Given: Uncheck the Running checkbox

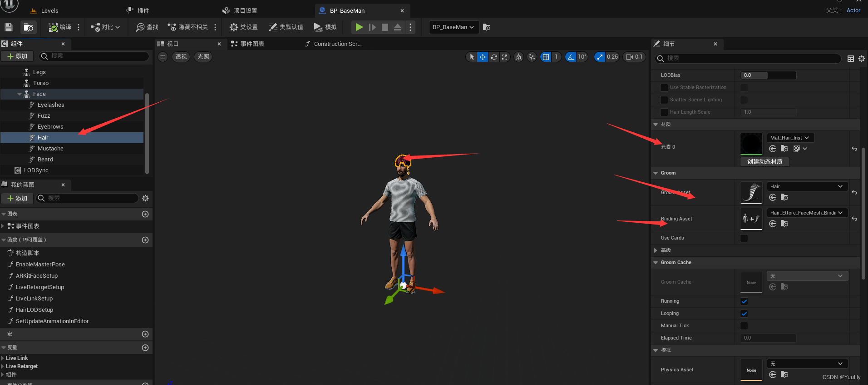Looking at the screenshot, I should tap(744, 301).
